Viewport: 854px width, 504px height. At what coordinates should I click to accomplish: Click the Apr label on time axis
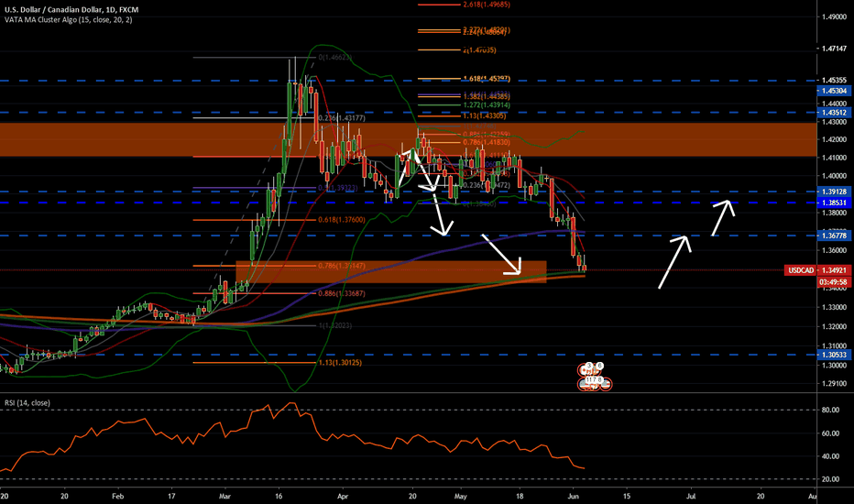point(342,497)
